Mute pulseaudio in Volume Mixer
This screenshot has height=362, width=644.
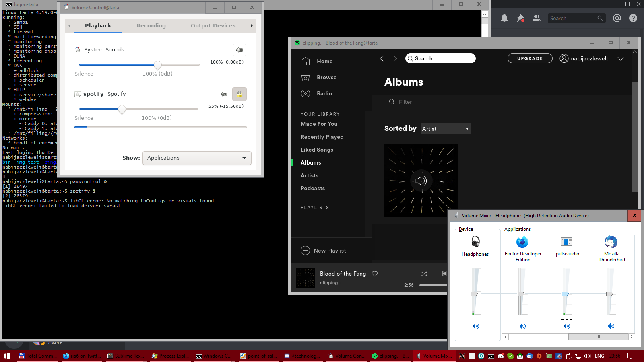pos(567,326)
